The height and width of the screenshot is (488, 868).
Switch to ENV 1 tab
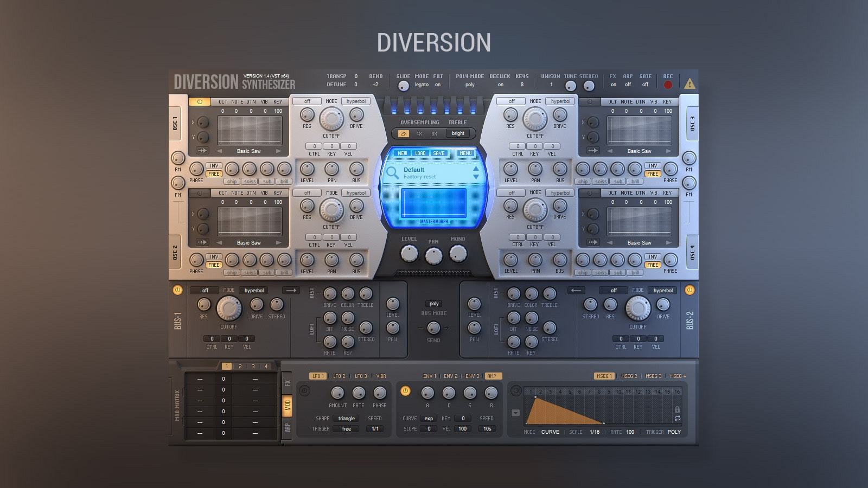[x=429, y=376]
